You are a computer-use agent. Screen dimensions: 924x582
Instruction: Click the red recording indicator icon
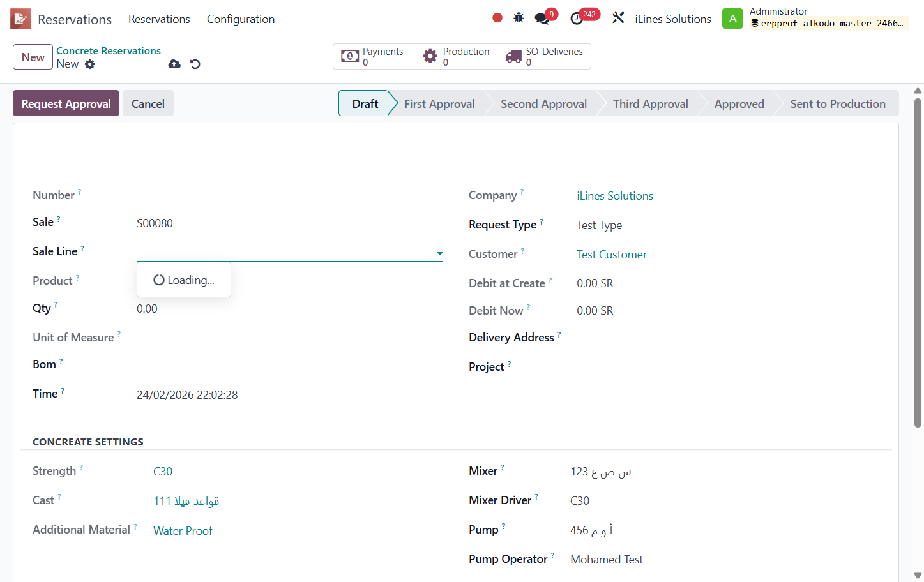click(x=497, y=18)
